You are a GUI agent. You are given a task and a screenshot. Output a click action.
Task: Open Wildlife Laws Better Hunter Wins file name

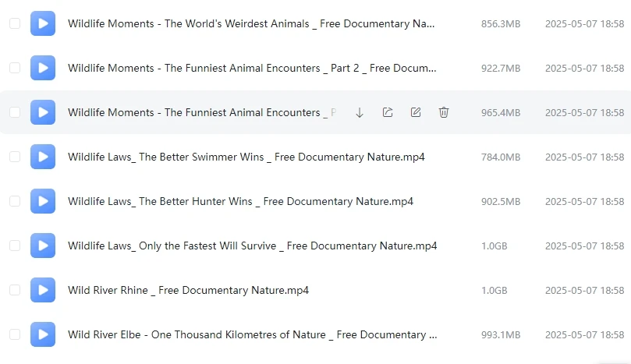(x=241, y=201)
